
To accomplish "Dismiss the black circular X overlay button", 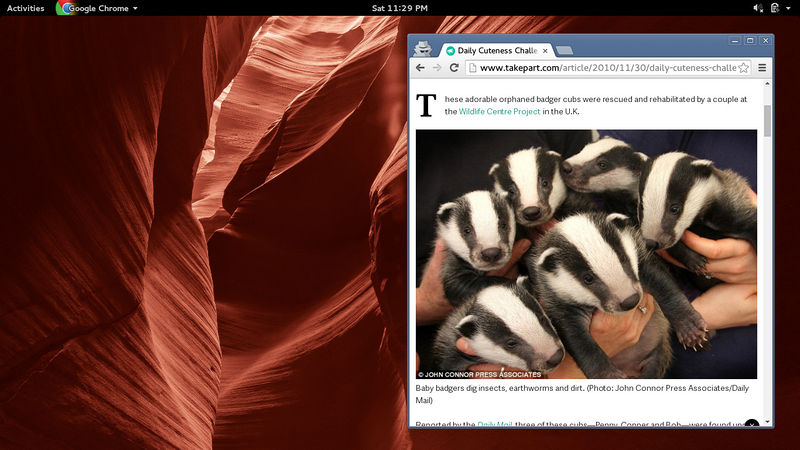I will coord(752,426).
